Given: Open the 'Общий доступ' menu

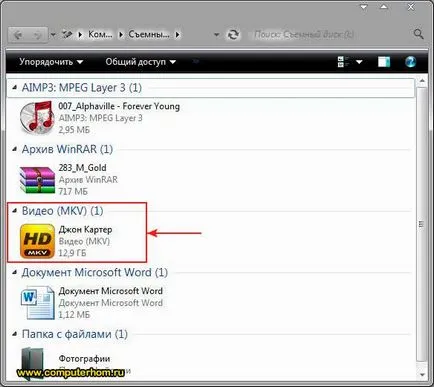Looking at the screenshot, I should [x=140, y=62].
